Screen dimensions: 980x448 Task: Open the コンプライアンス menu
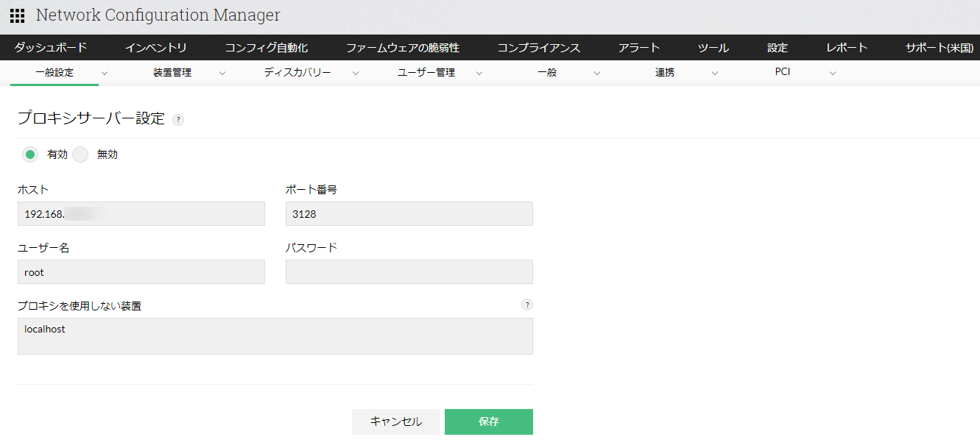pyautogui.click(x=538, y=48)
